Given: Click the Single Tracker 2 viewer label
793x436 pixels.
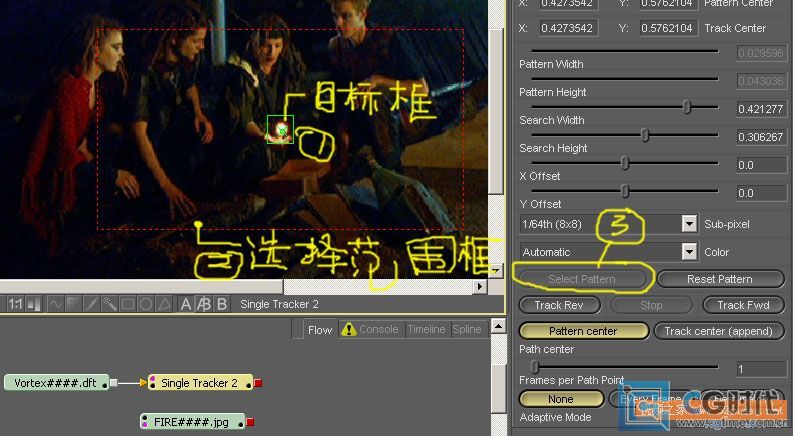Looking at the screenshot, I should click(279, 304).
